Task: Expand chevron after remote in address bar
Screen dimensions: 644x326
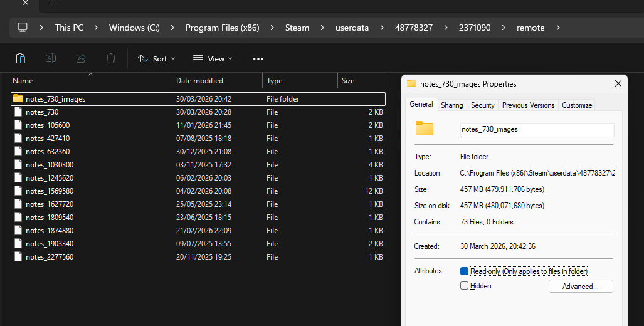Action: (x=558, y=28)
